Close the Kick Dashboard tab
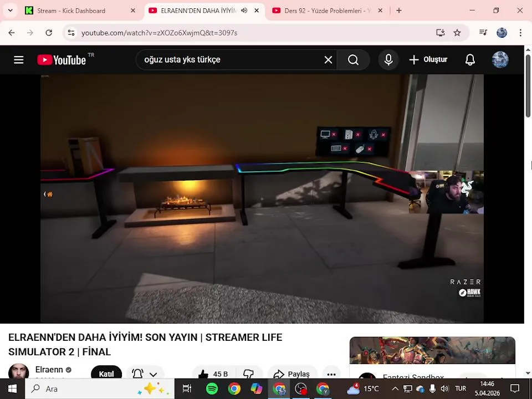 pyautogui.click(x=133, y=11)
